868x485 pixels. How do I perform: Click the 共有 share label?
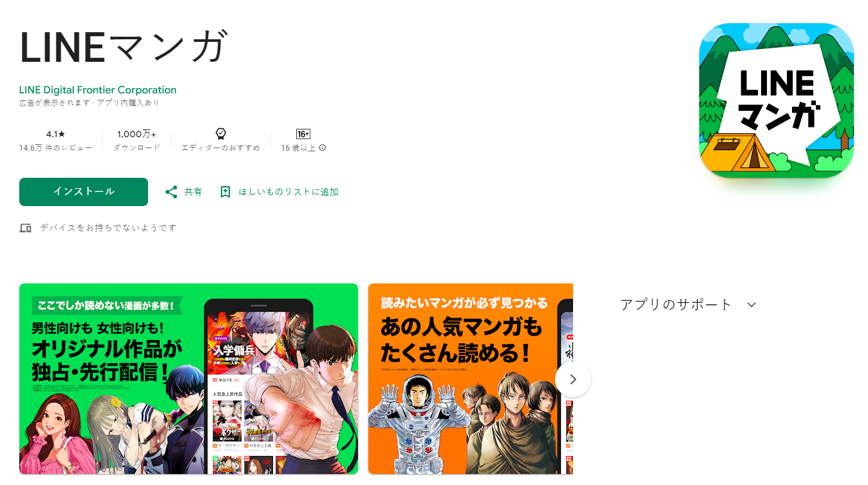click(x=193, y=192)
